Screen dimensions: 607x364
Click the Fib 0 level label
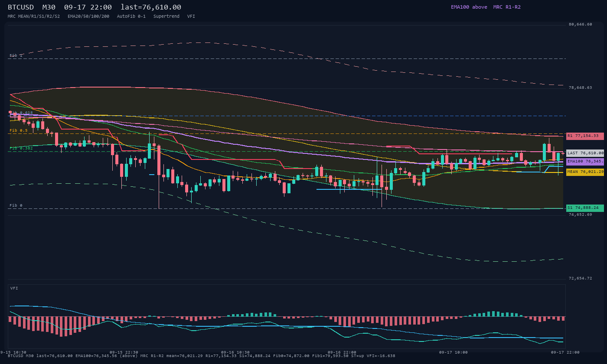[x=16, y=205]
